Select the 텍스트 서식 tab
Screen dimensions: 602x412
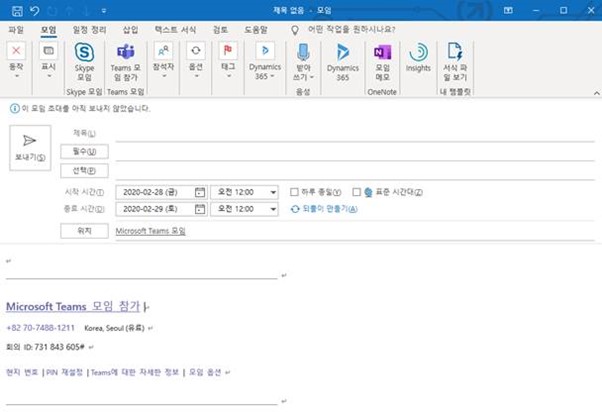(175, 30)
